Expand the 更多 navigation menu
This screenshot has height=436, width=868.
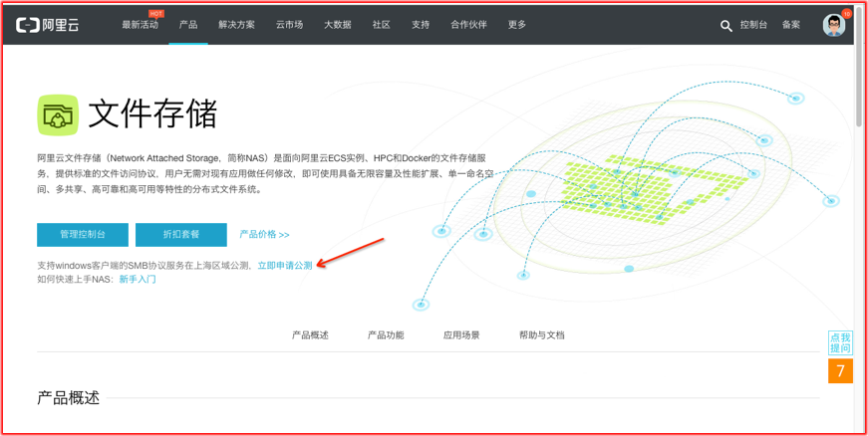pos(517,25)
